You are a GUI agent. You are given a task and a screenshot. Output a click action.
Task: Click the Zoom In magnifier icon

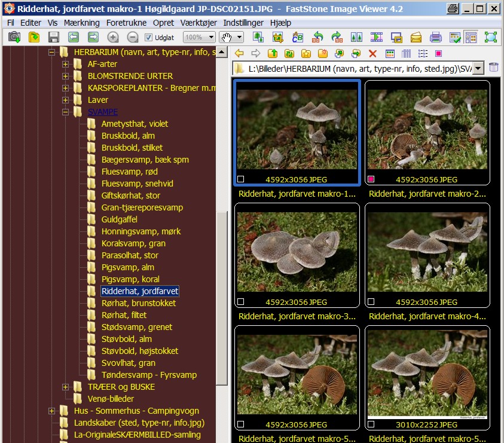tap(113, 37)
